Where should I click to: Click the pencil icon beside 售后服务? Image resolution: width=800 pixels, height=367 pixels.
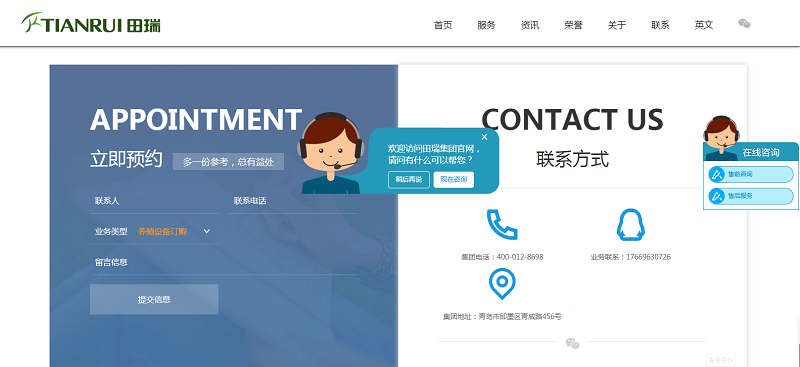717,196
